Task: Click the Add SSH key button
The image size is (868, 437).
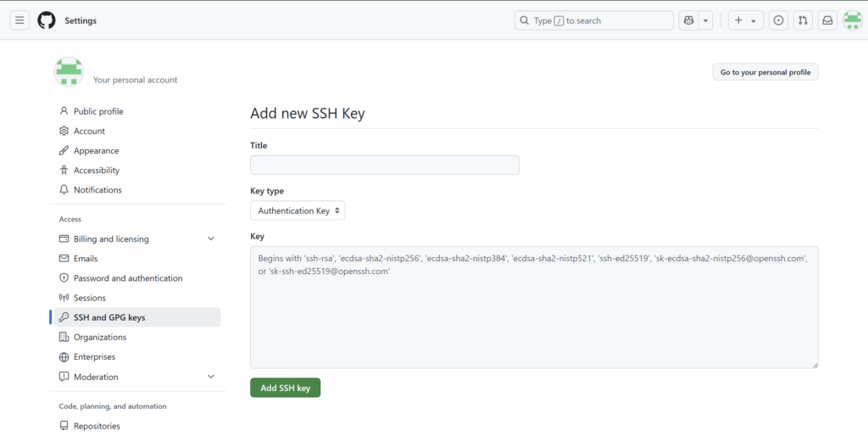Action: point(285,388)
